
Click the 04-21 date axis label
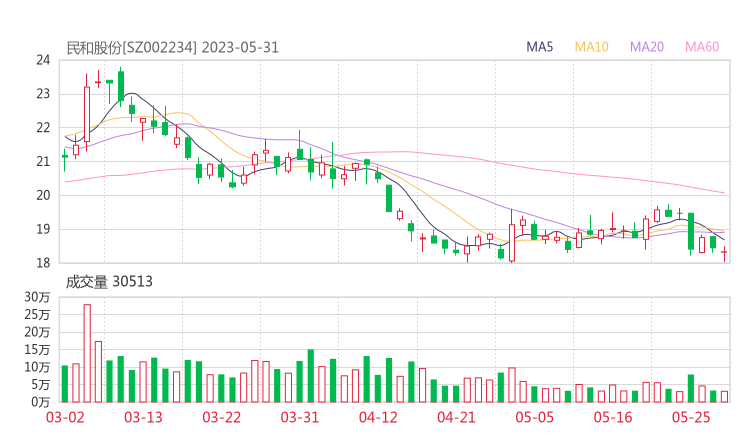coord(456,417)
